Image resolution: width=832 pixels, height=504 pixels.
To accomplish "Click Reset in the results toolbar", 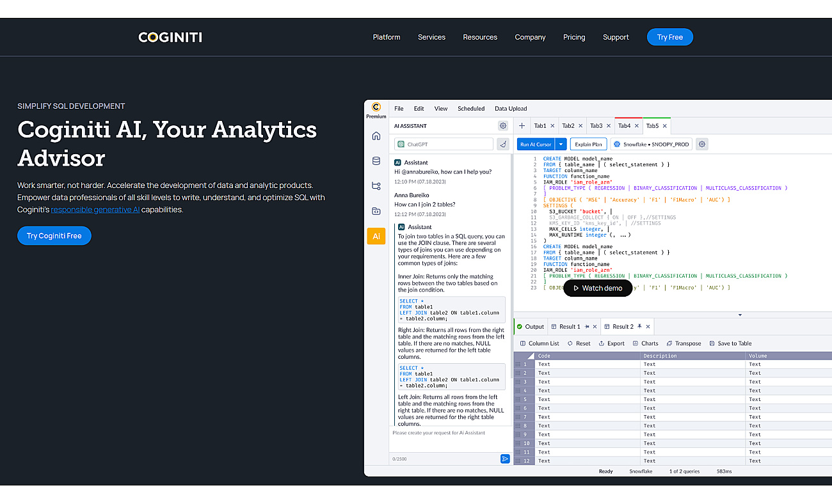I will [579, 343].
